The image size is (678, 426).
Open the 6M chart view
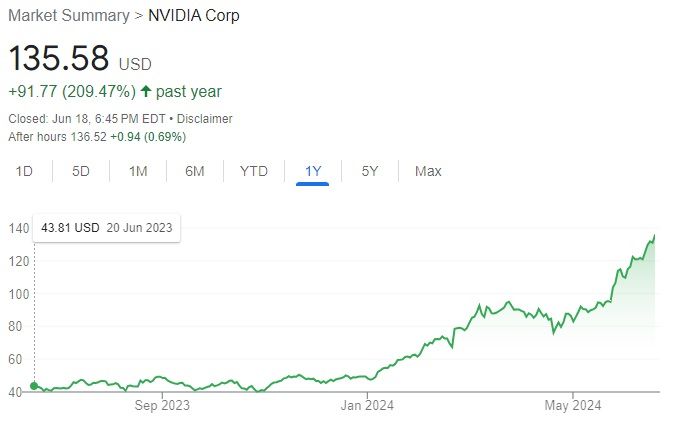pos(195,171)
